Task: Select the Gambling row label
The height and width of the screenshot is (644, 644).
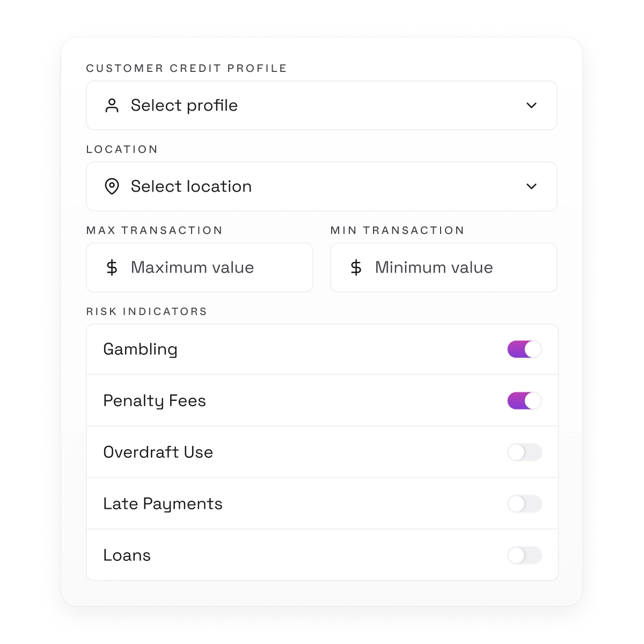Action: pos(140,349)
